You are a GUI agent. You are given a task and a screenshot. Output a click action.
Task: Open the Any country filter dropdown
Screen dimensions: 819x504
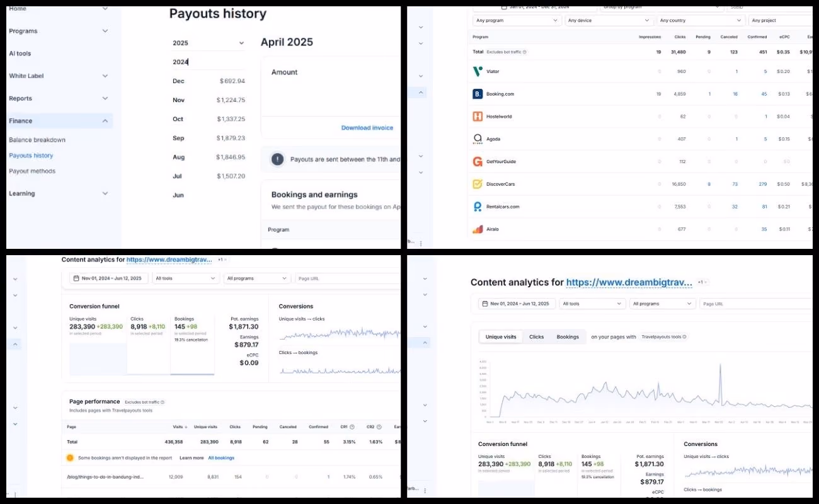700,21
